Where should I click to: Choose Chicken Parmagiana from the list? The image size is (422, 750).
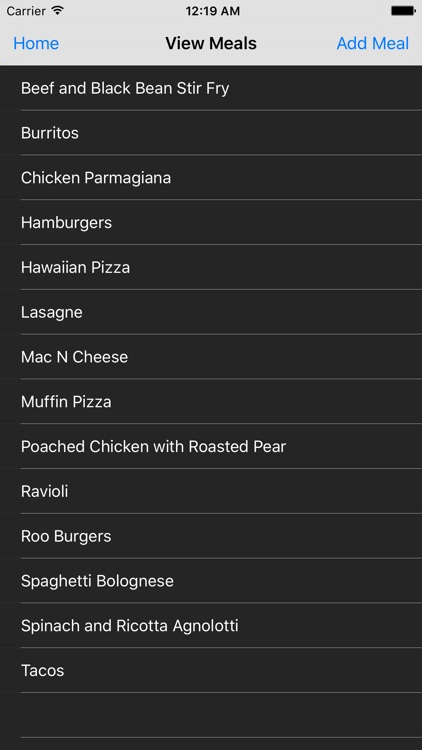click(x=211, y=177)
